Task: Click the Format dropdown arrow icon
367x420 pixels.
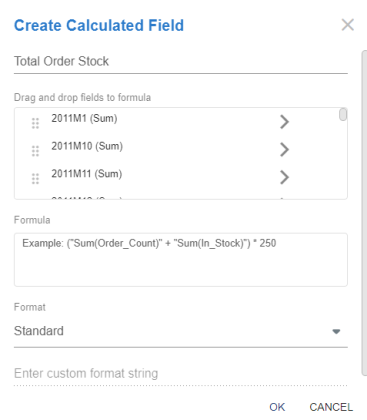Action: click(336, 331)
